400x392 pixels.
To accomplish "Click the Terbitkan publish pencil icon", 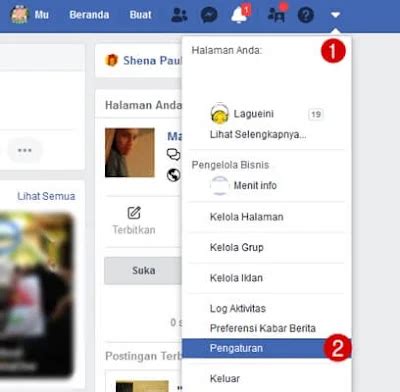I will [x=134, y=213].
